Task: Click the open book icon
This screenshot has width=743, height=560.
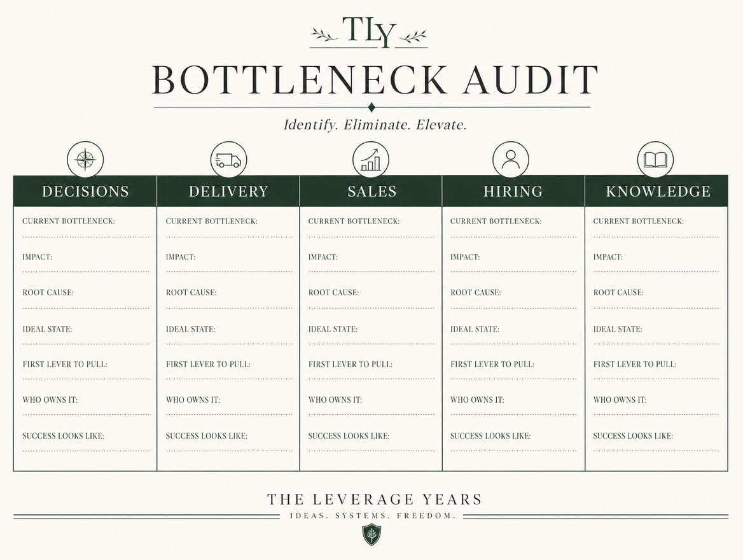Action: [x=655, y=159]
